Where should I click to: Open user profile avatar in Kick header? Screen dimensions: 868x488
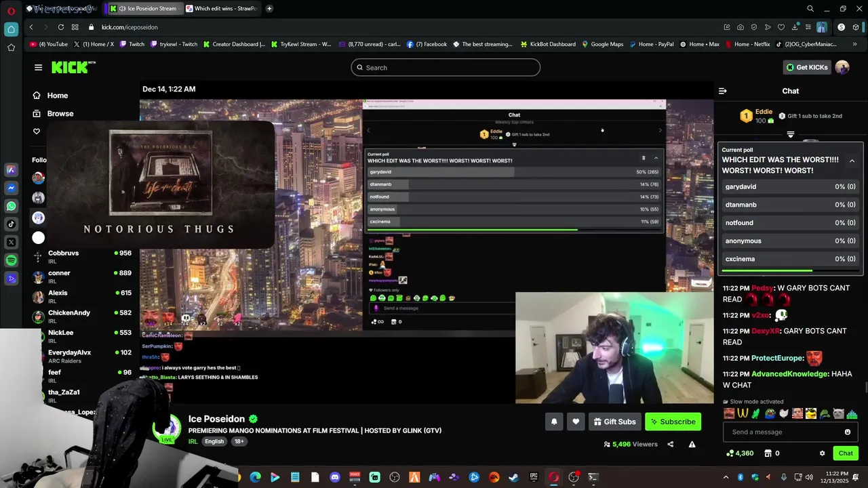tap(842, 67)
